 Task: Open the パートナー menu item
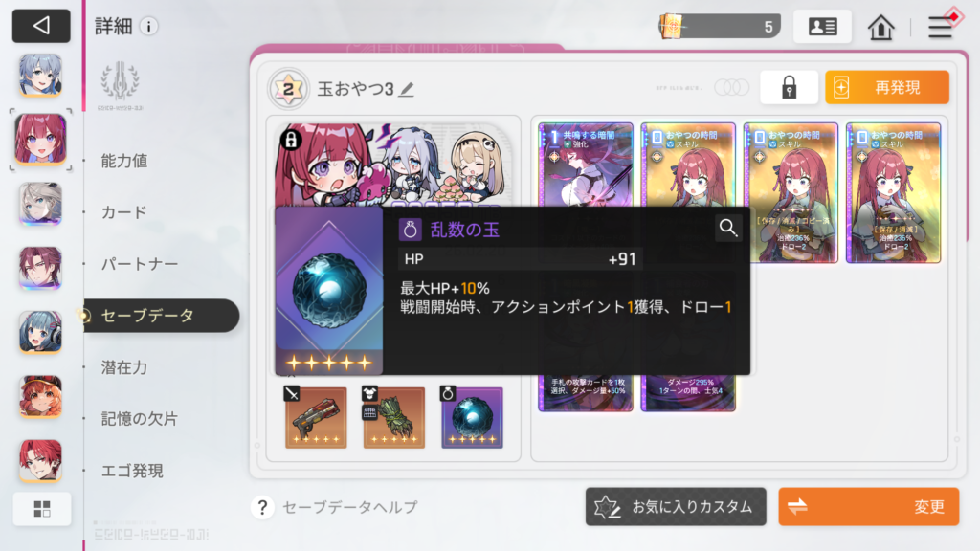pos(140,264)
